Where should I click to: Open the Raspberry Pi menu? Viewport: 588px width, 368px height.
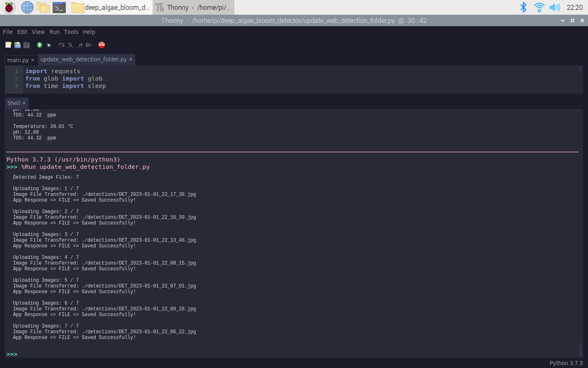(9, 7)
